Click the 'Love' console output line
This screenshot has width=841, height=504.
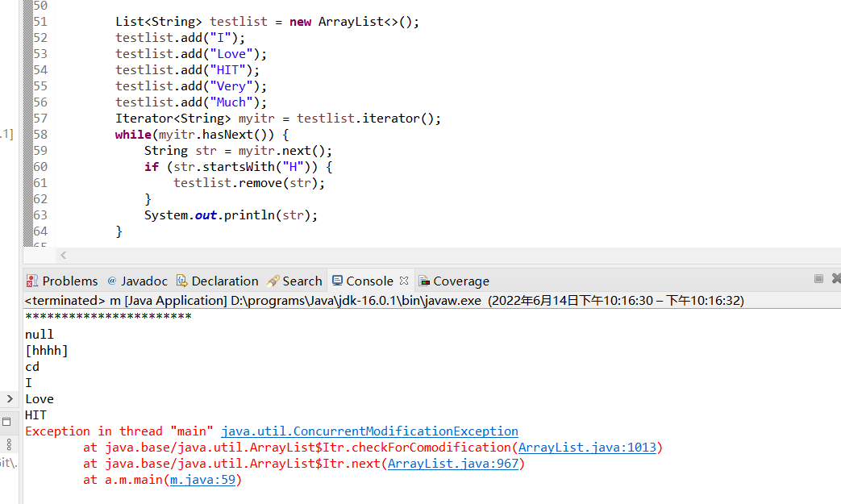point(40,399)
